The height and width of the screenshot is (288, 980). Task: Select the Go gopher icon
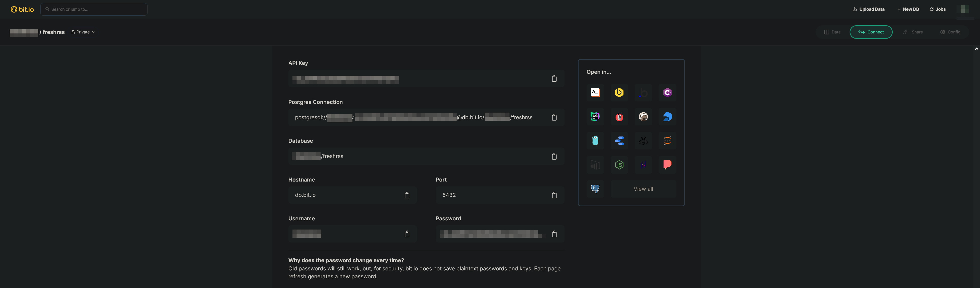coord(595,141)
